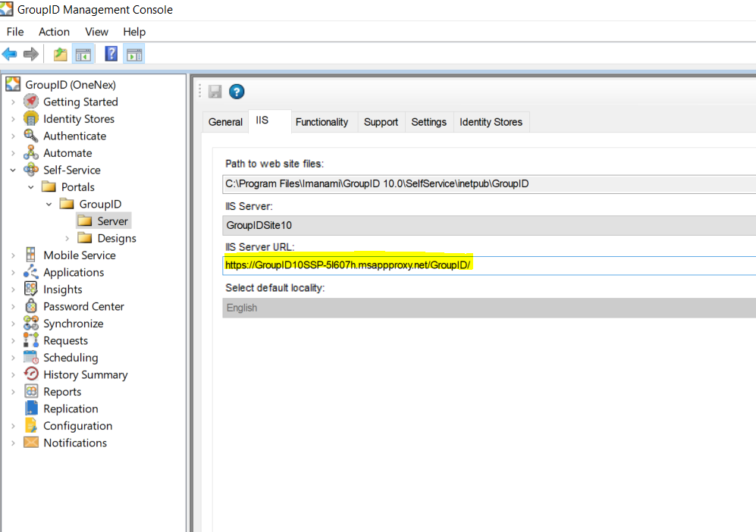Click the Password Center keys icon
The image size is (756, 532).
(30, 306)
